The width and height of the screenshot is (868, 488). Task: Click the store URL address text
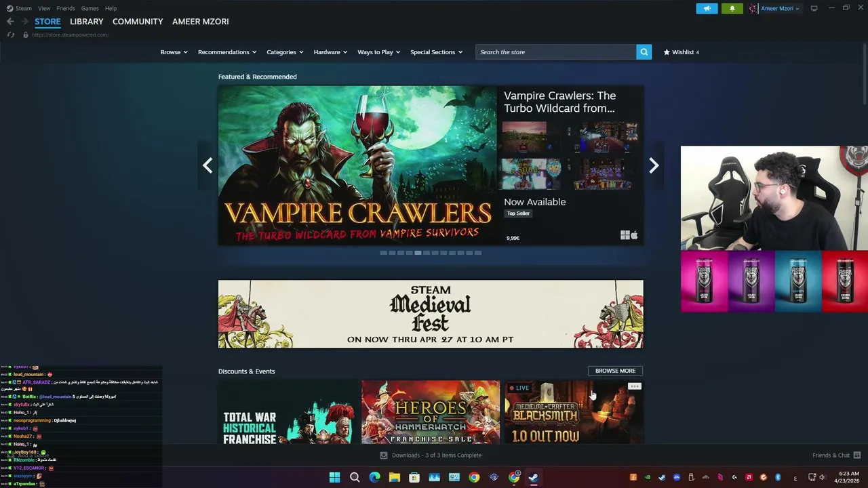[x=70, y=35]
